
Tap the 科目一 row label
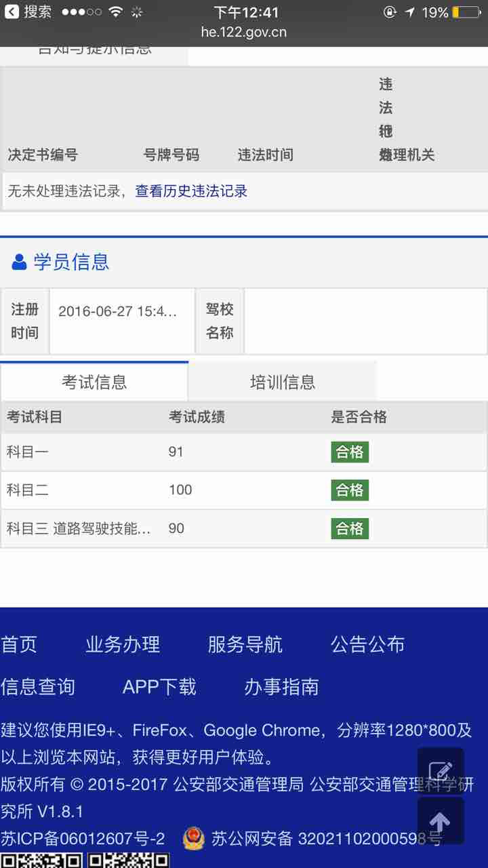pyautogui.click(x=28, y=452)
